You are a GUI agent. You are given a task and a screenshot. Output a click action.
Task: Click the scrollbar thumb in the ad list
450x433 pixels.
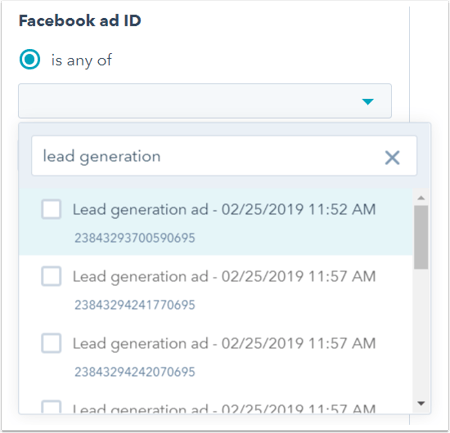(x=421, y=237)
